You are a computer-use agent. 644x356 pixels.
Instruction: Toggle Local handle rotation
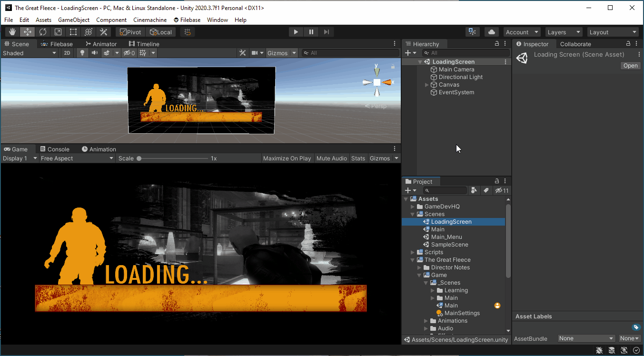[x=161, y=32]
